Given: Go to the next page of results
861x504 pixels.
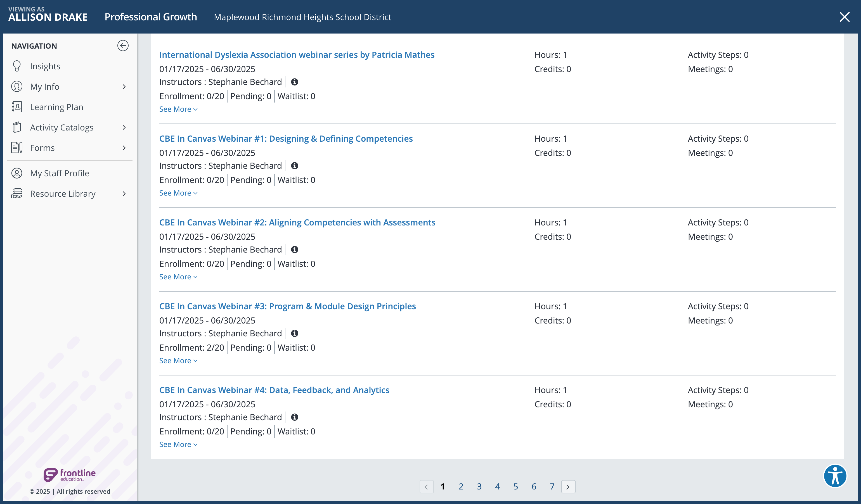Looking at the screenshot, I should click(568, 487).
